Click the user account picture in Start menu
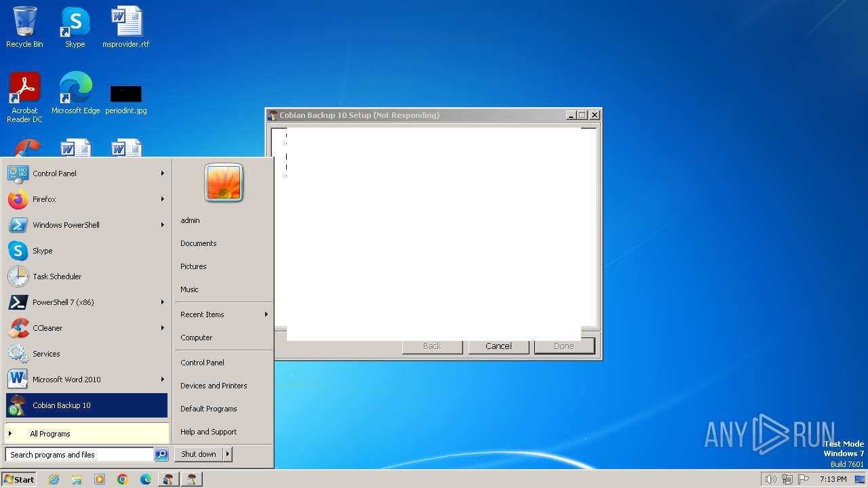Screen dimensions: 868x488 point(224,183)
